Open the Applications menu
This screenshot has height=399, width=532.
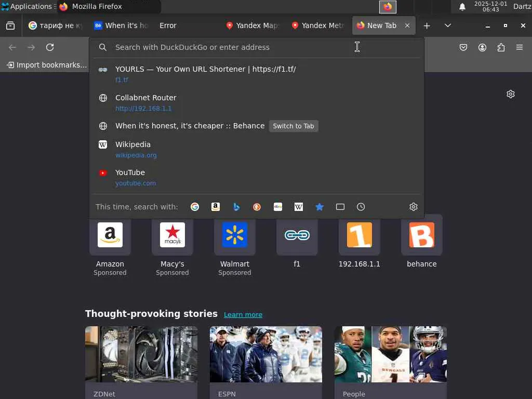coord(28,6)
